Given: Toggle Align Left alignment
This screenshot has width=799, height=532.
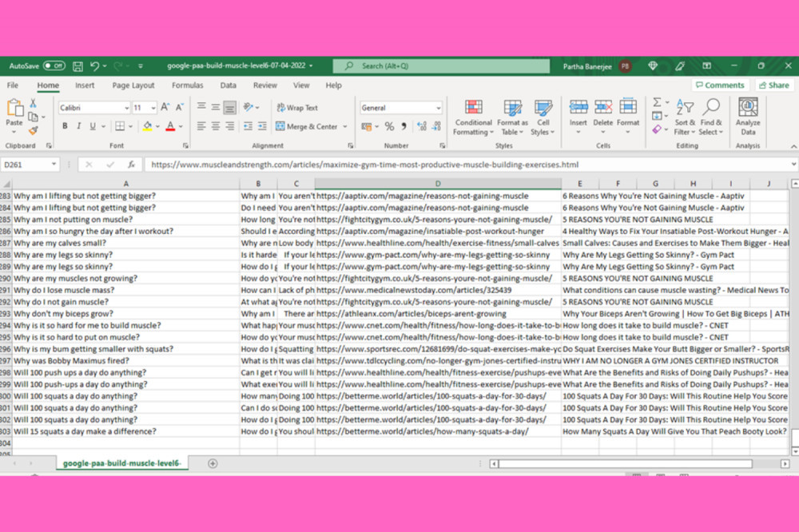Looking at the screenshot, I should tap(201, 126).
